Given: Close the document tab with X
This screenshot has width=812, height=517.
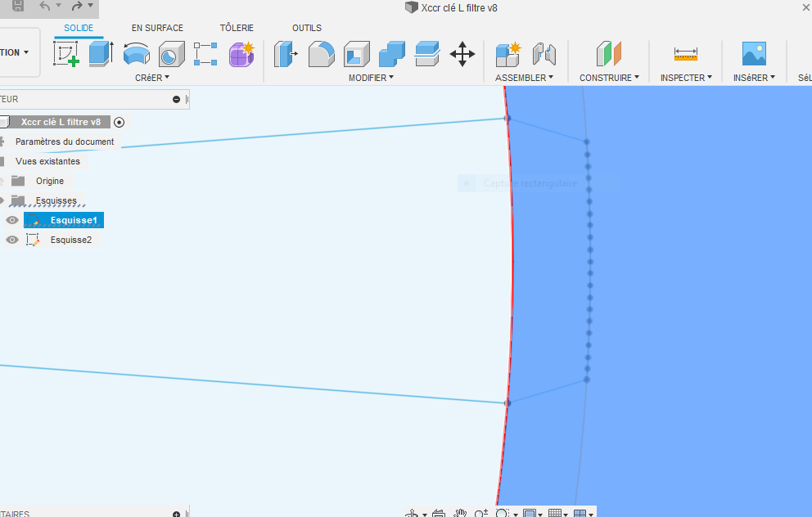Looking at the screenshot, I should 805,7.
